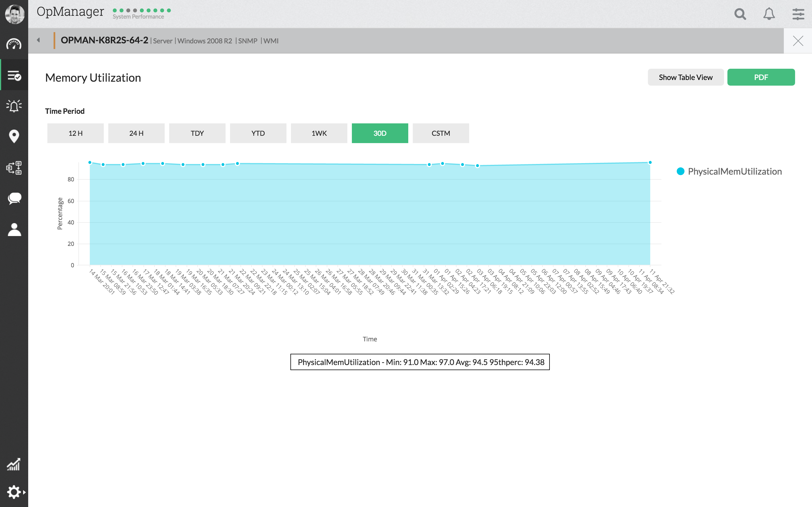Image resolution: width=812 pixels, height=507 pixels.
Task: Click the last data point on graph
Action: tap(650, 162)
